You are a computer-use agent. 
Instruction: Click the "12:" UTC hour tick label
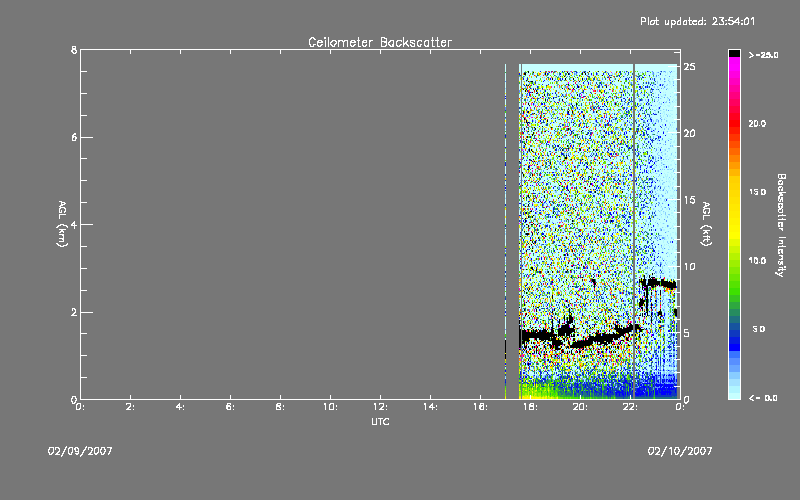click(x=380, y=407)
